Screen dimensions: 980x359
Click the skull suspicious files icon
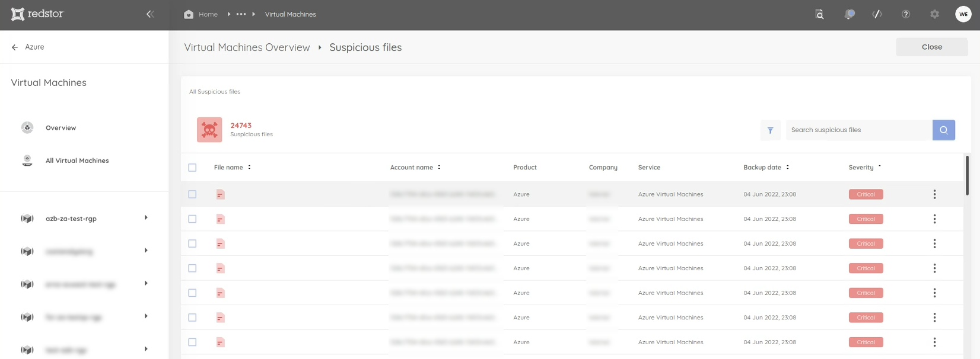209,130
